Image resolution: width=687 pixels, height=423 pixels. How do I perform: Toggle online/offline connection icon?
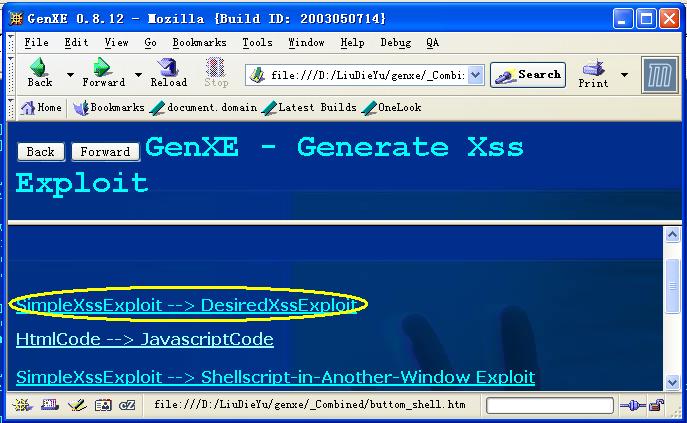tap(631, 405)
